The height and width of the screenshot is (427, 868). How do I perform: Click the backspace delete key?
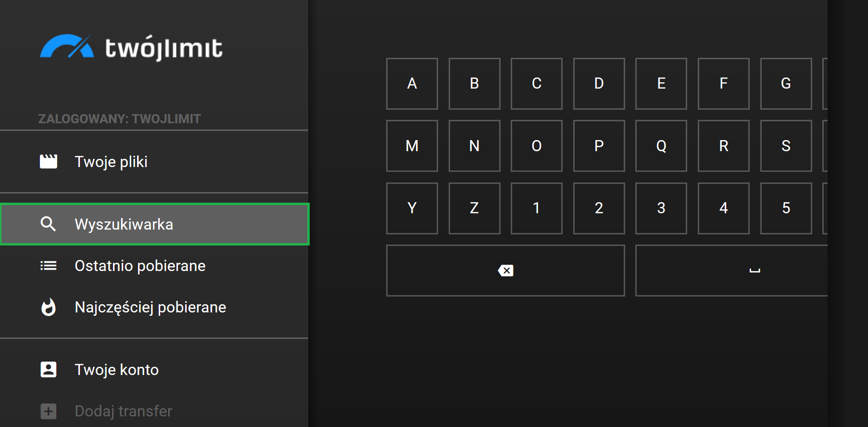pyautogui.click(x=505, y=271)
